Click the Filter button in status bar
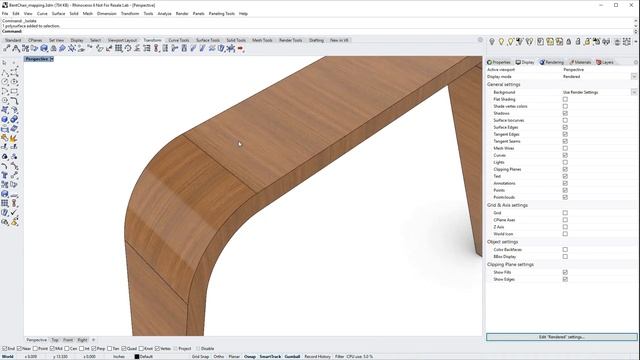 point(339,356)
